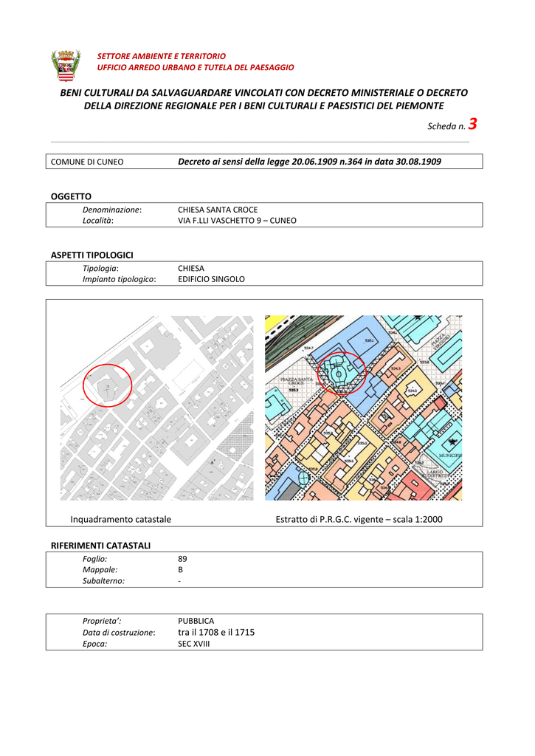Viewport: 535px width, 756px height.
Task: Click the SETTORE AMBIENTE E TERRITORIO heading
Action: [x=162, y=56]
